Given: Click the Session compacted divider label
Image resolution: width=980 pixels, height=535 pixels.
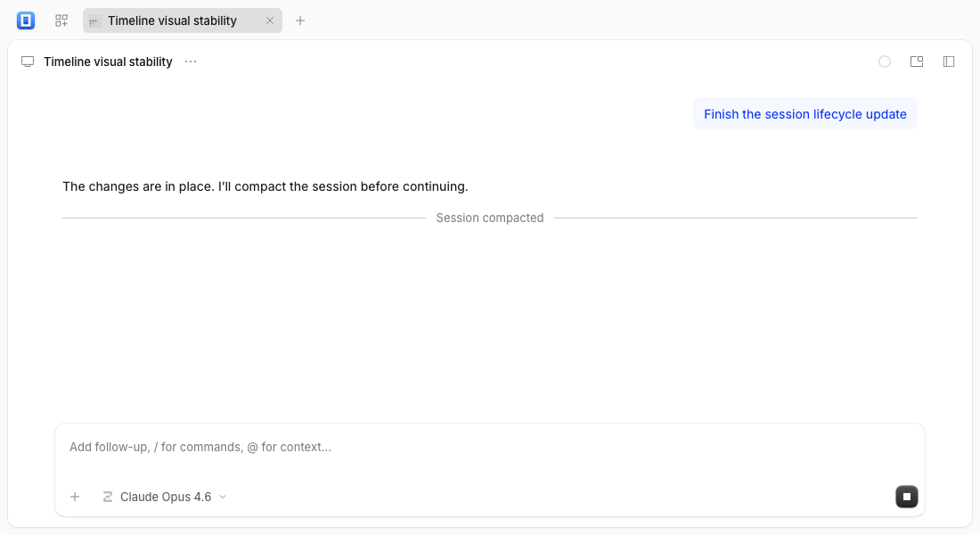Looking at the screenshot, I should click(490, 218).
